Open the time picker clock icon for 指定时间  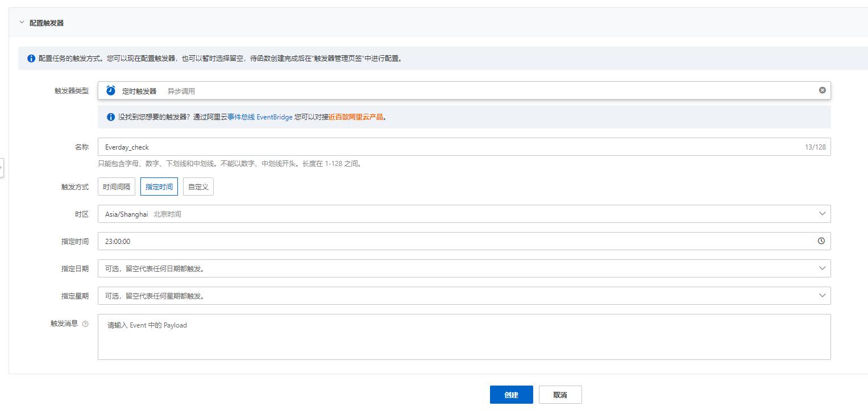820,241
